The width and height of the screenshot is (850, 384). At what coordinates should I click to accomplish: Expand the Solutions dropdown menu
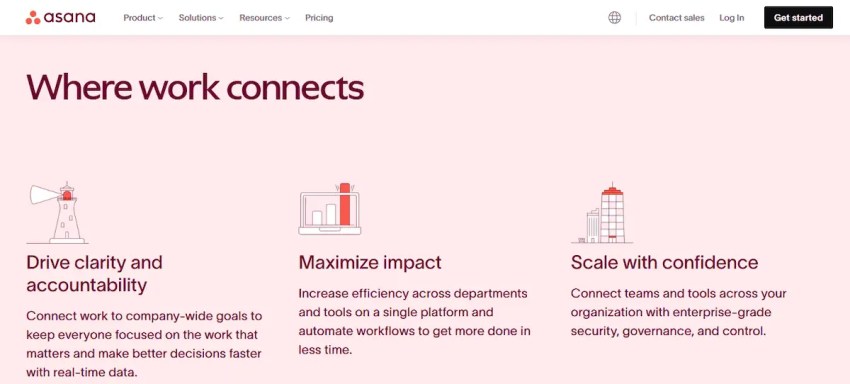[x=201, y=17]
